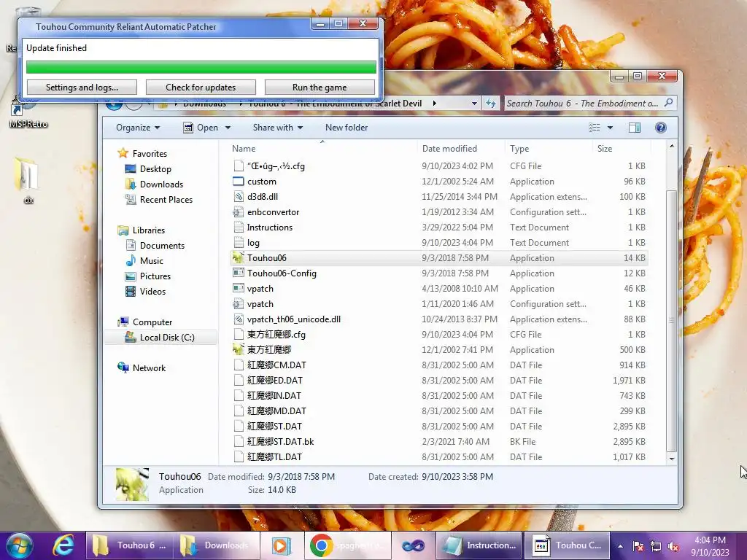The image size is (747, 560).
Task: Select 紅魔郷ST.DAT.bk file
Action: click(x=281, y=441)
